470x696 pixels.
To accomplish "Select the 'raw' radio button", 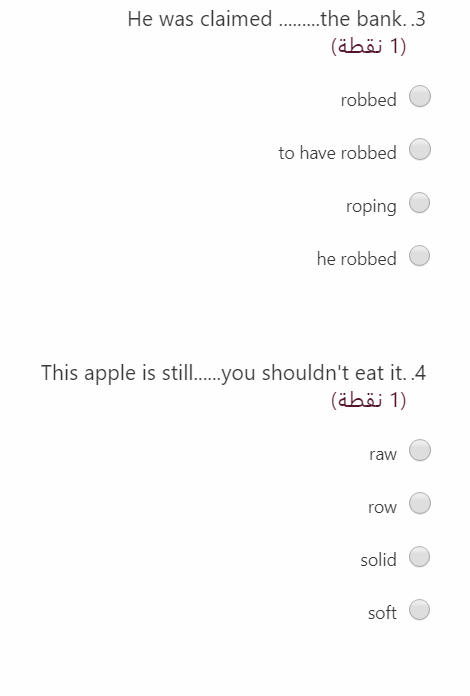I will point(419,451).
